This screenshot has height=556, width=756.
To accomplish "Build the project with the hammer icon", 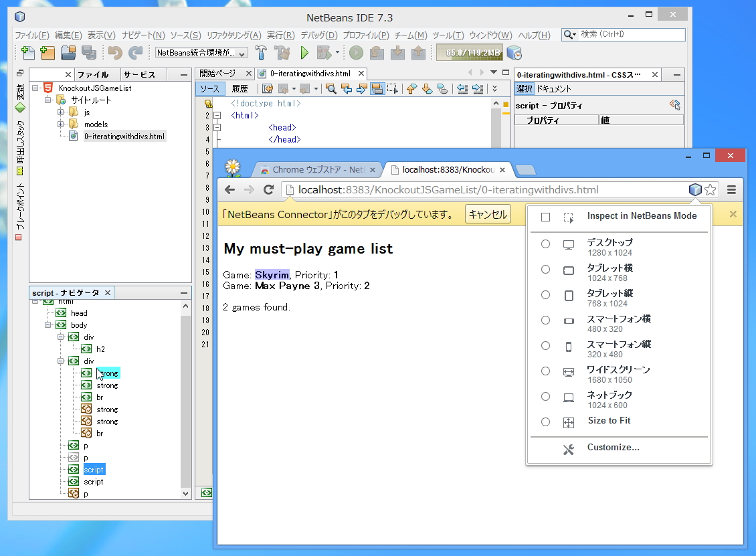I will (x=260, y=52).
